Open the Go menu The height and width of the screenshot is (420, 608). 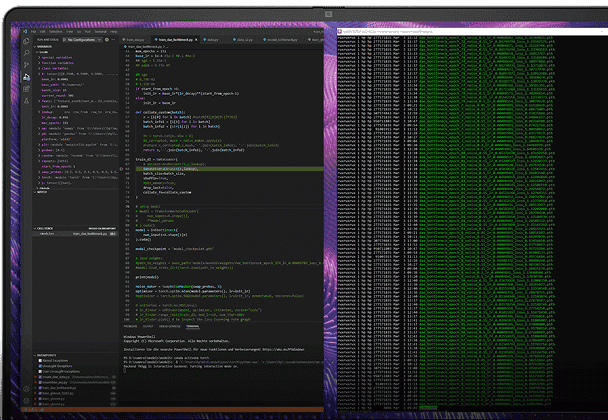click(79, 31)
